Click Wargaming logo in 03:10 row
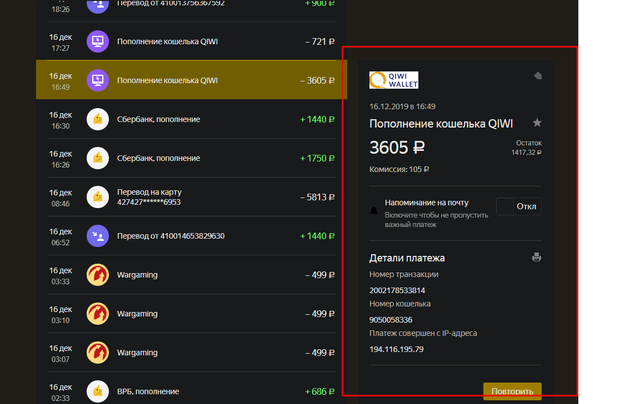The height and width of the screenshot is (404, 640). [98, 314]
